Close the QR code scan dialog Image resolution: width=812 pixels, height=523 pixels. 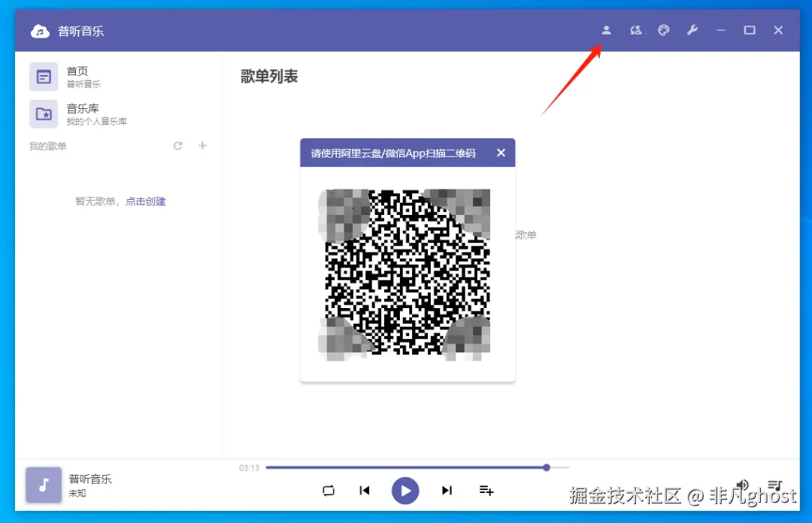click(x=501, y=152)
